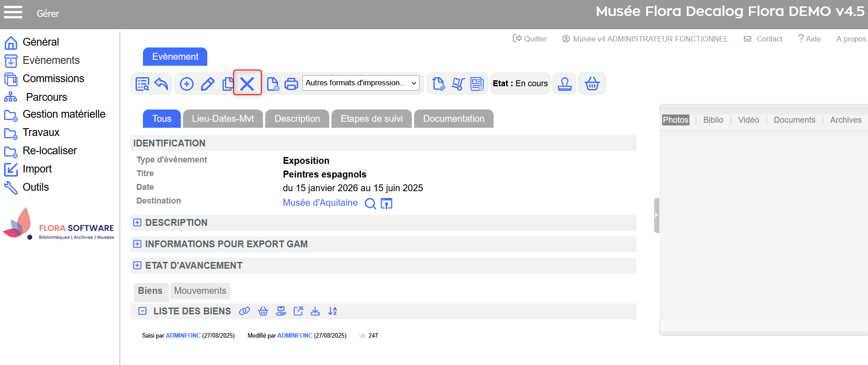
Task: Open the hamburger menu
Action: (x=13, y=12)
